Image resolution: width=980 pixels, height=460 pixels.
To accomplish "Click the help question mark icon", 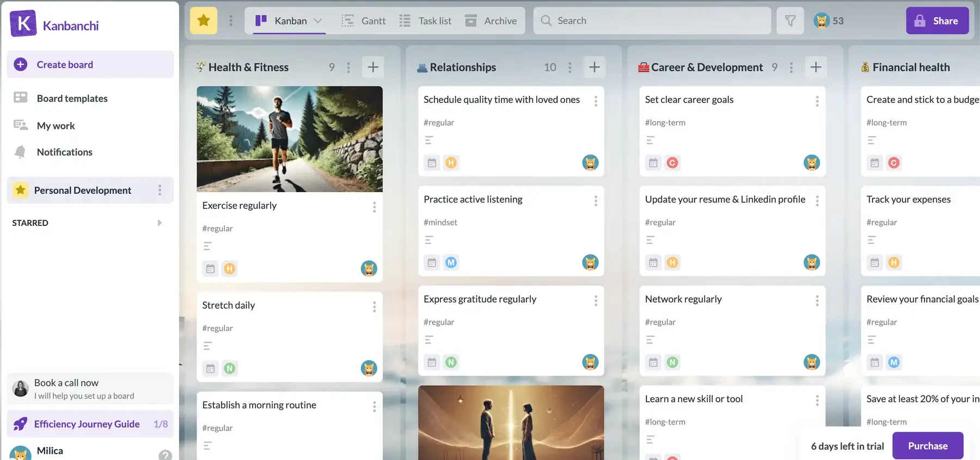I will pyautogui.click(x=165, y=455).
